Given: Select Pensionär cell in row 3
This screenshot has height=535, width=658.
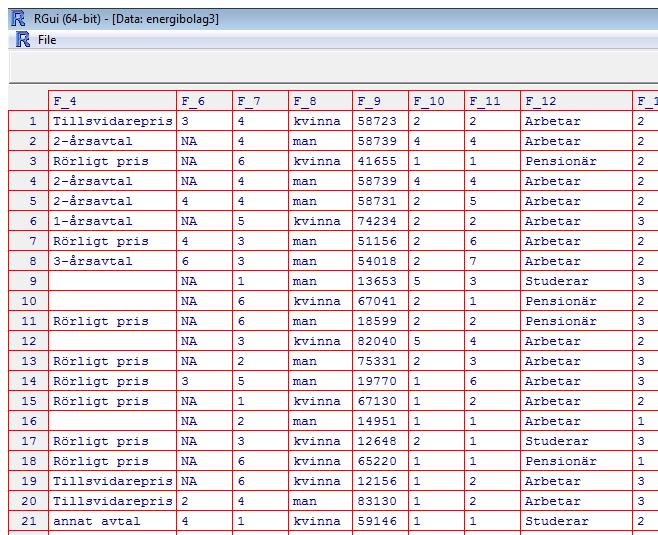Looking at the screenshot, I should [576, 161].
